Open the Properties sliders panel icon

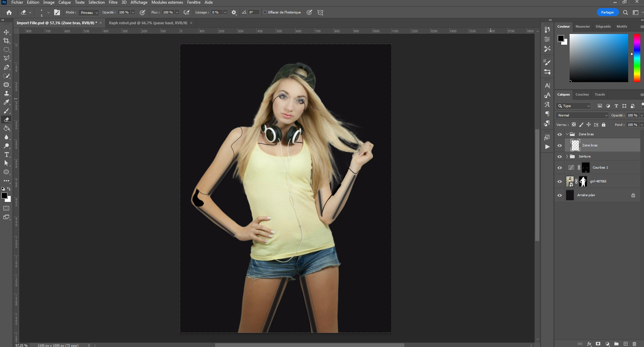pos(547,39)
